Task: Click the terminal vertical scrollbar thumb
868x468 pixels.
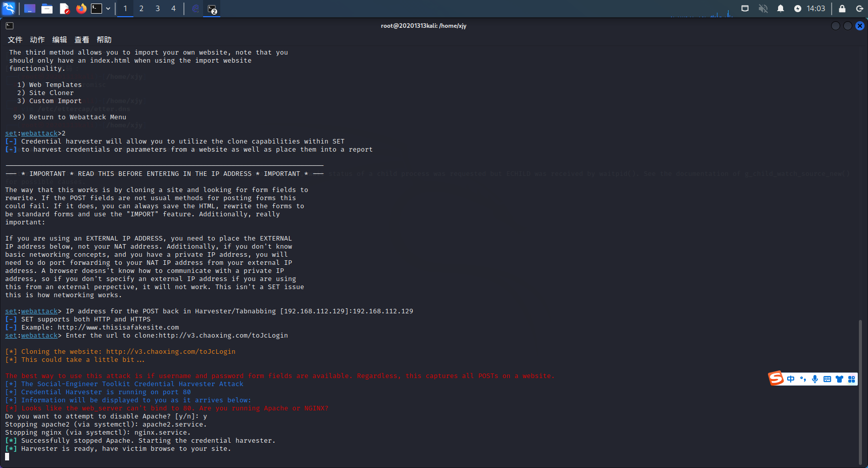Action: [860, 392]
